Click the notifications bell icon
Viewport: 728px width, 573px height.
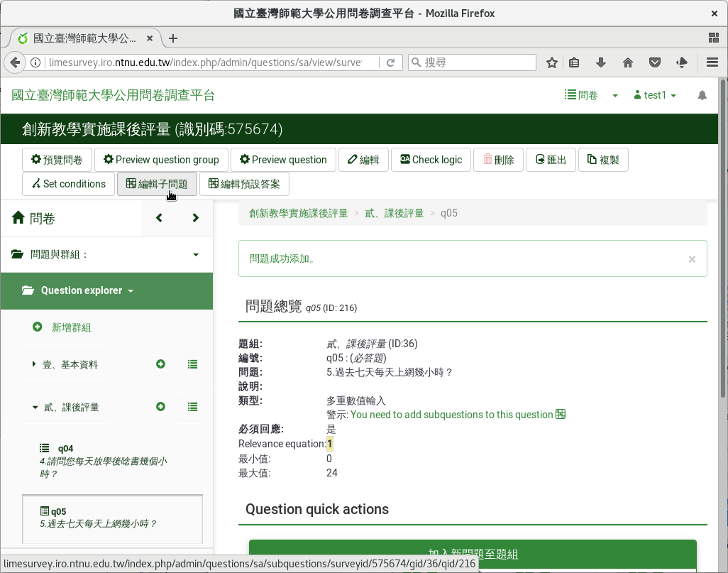coord(702,95)
